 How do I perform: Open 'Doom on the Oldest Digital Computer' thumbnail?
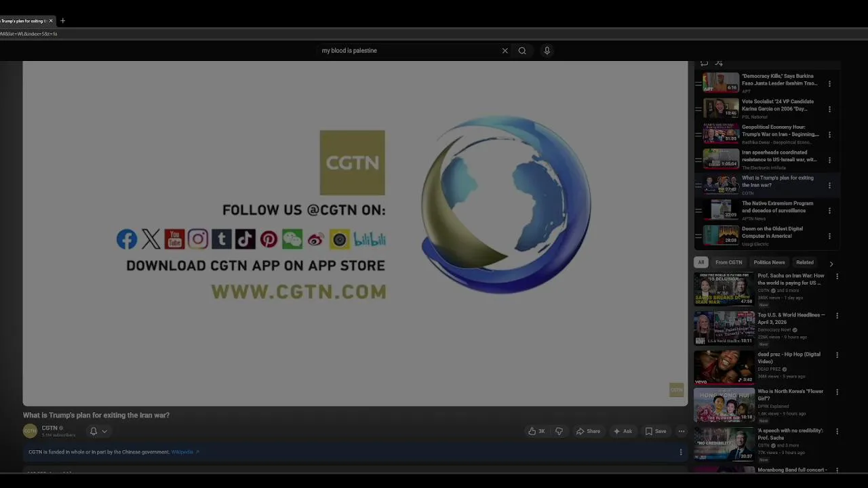721,235
